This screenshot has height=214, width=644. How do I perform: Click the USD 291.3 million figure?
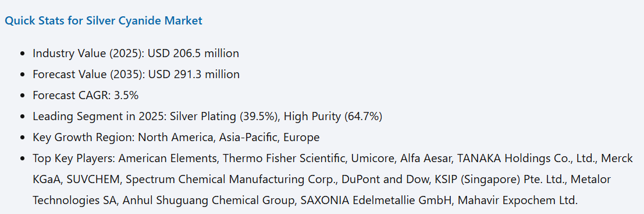pos(194,75)
